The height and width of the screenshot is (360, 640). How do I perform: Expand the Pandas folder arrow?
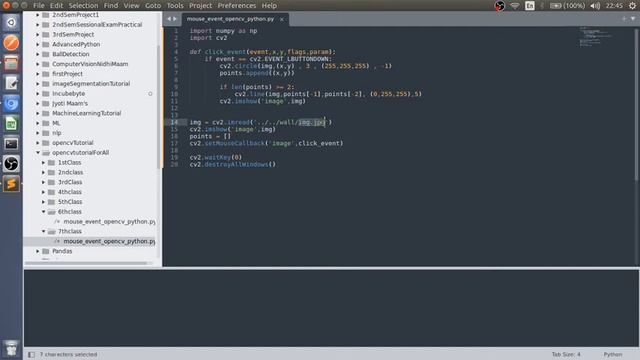[x=38, y=251]
